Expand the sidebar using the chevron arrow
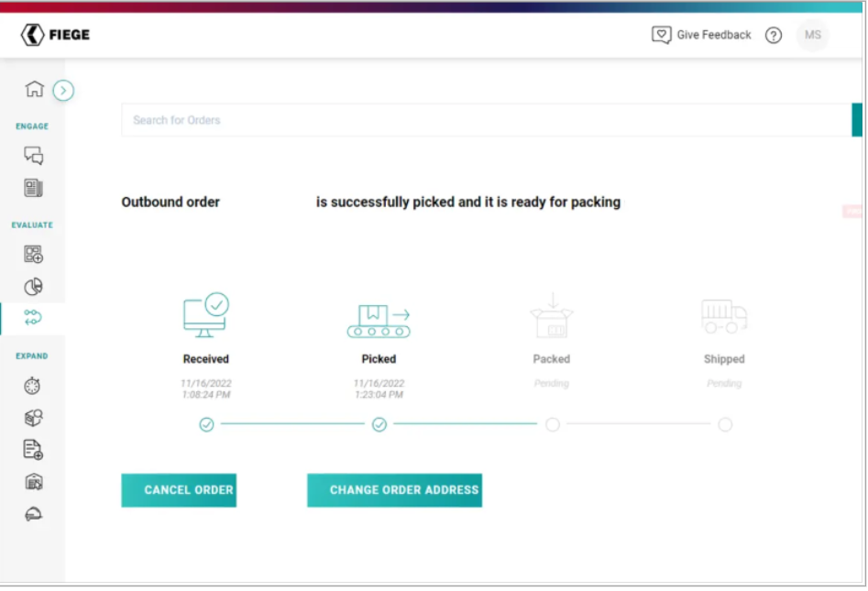868x591 pixels. pos(62,91)
